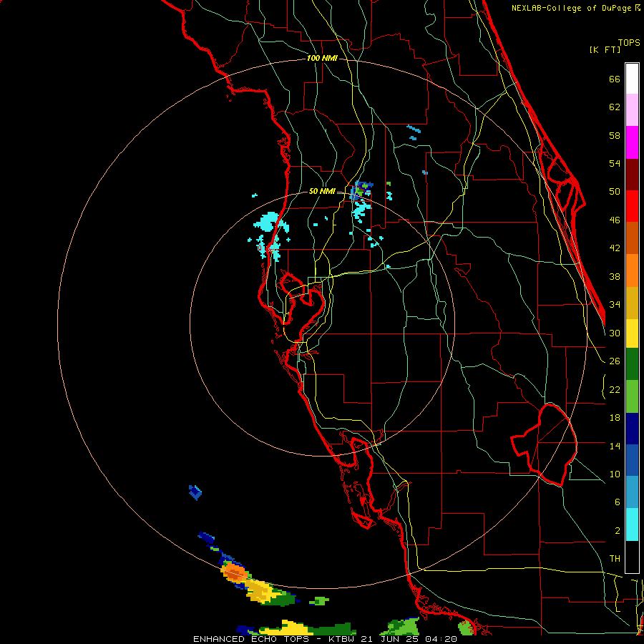
Task: Click the NEXLAB-College of DuPage title
Action: click(571, 8)
